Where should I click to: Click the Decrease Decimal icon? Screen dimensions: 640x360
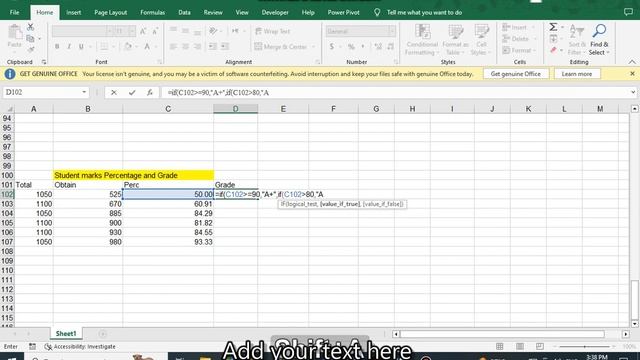pos(390,47)
